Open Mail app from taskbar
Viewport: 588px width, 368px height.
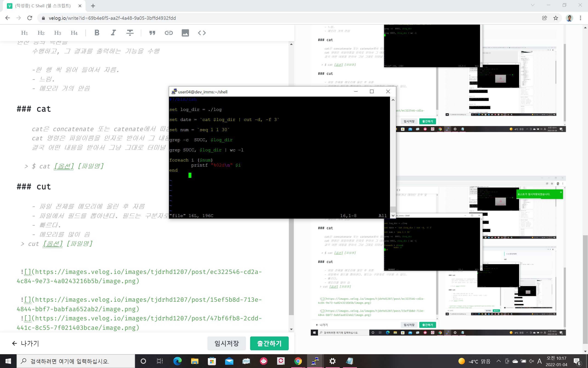pos(229,361)
